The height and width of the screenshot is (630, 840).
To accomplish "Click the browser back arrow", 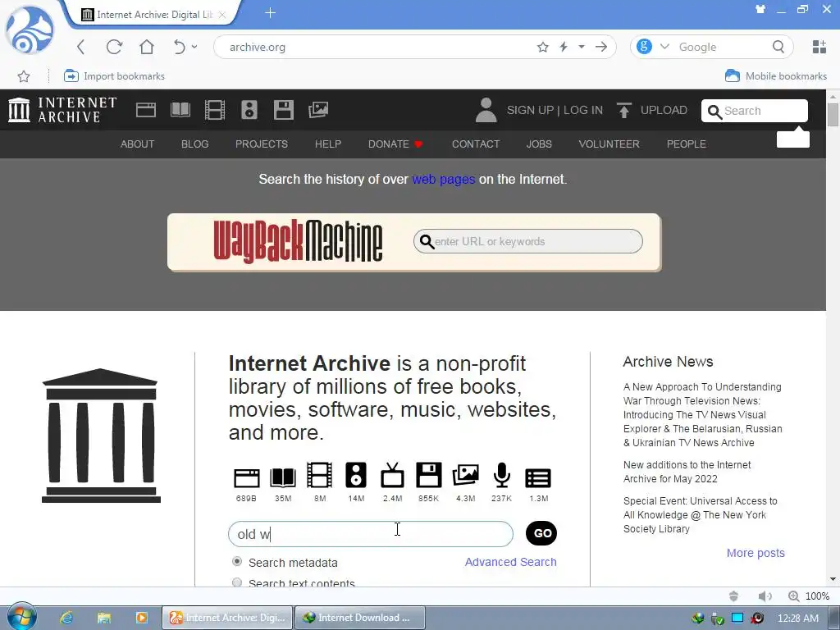I will (81, 47).
